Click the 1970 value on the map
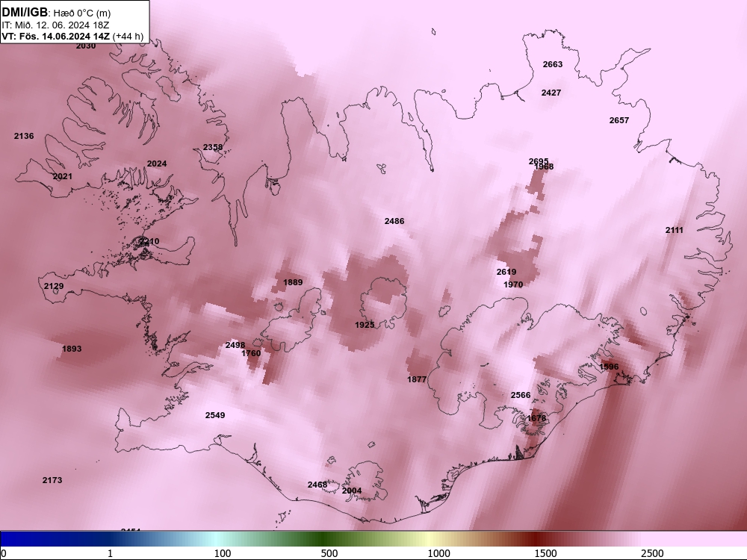Viewport: 747px width, 560px height. pos(513,284)
